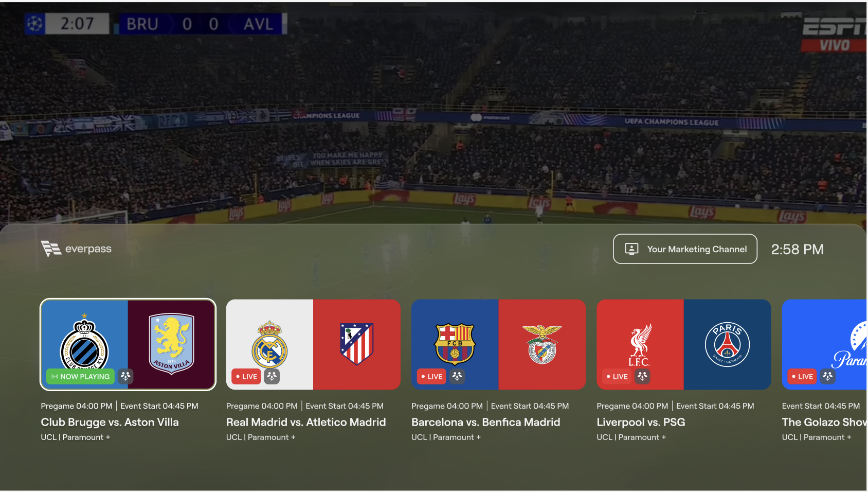This screenshot has width=868, height=492.
Task: Click the NOW PLAYING badge
Action: point(81,376)
